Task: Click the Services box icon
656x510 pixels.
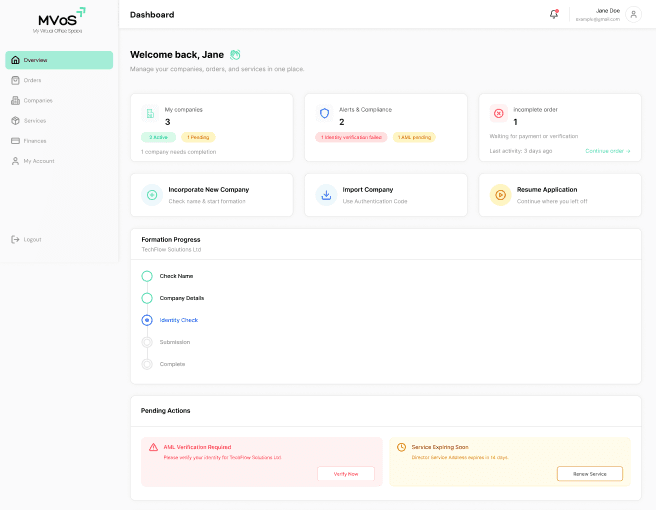Action: [15, 120]
